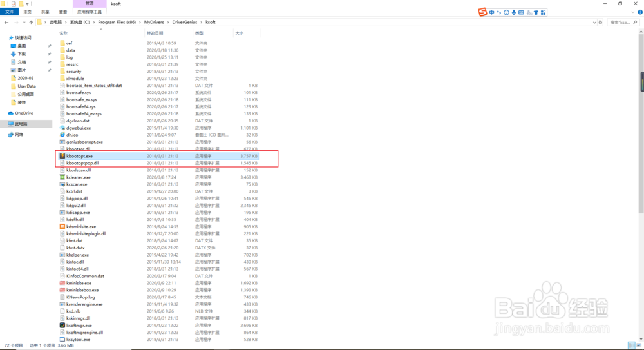Screen dimensions: 644x350
Task: Click the refresh button beside address bar
Action: click(x=600, y=22)
